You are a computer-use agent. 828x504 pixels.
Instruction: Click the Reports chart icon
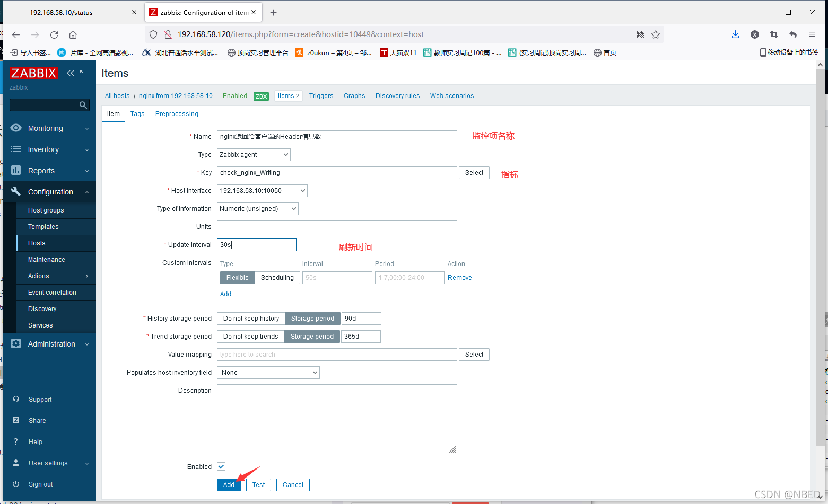pyautogui.click(x=16, y=170)
